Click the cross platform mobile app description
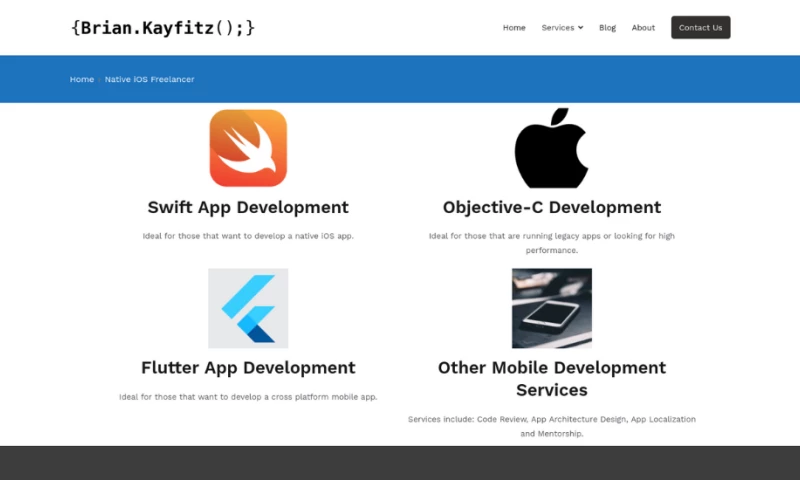Screen dimensions: 800x480 [x=248, y=397]
